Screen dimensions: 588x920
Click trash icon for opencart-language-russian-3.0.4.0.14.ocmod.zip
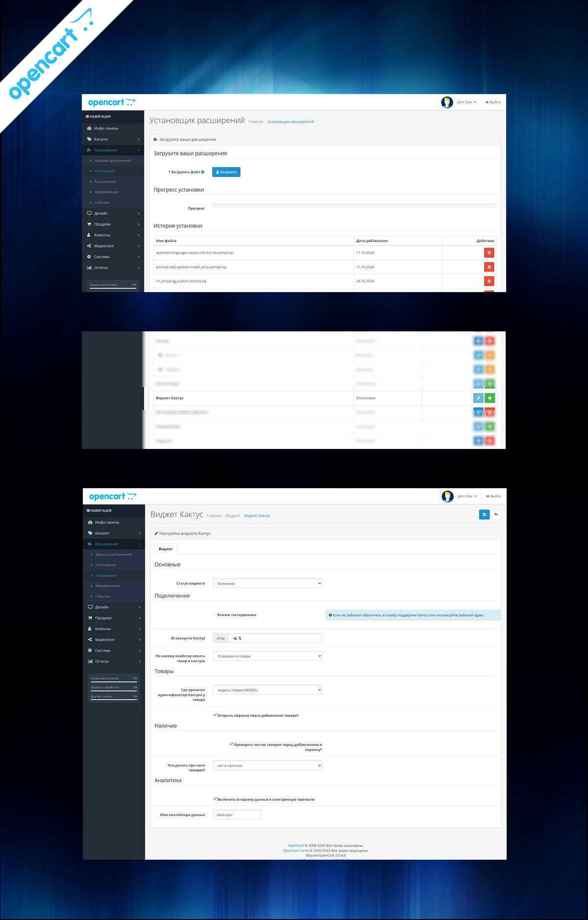[x=489, y=253]
